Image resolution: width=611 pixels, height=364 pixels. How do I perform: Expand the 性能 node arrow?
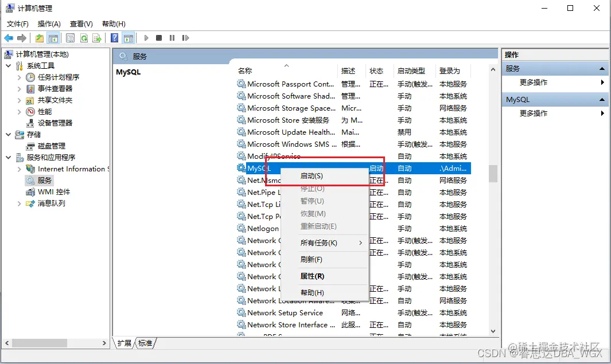click(19, 112)
